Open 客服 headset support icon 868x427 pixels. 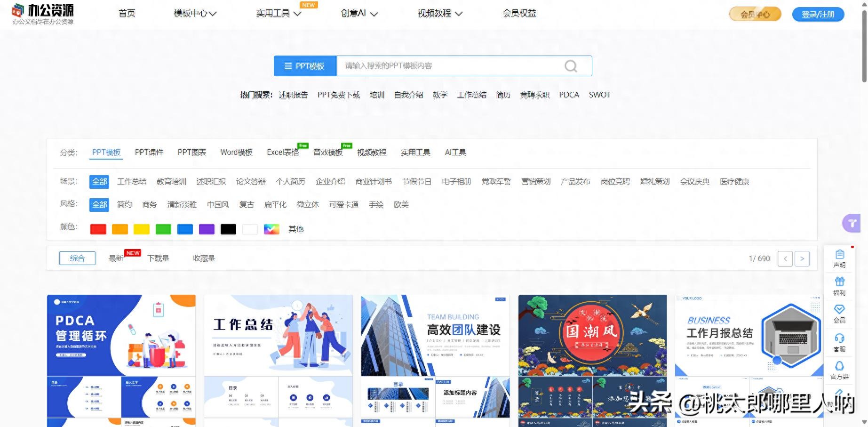point(839,342)
